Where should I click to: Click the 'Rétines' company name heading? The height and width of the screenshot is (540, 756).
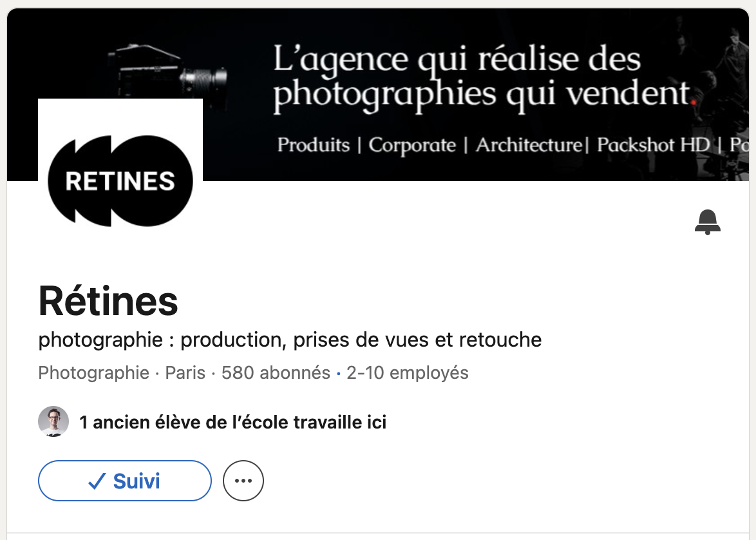pos(108,301)
